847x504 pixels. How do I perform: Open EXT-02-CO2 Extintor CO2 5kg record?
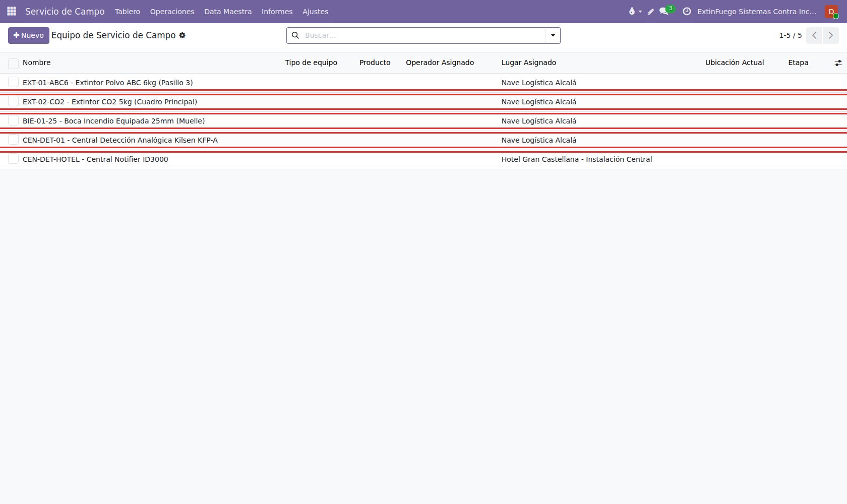coord(110,102)
